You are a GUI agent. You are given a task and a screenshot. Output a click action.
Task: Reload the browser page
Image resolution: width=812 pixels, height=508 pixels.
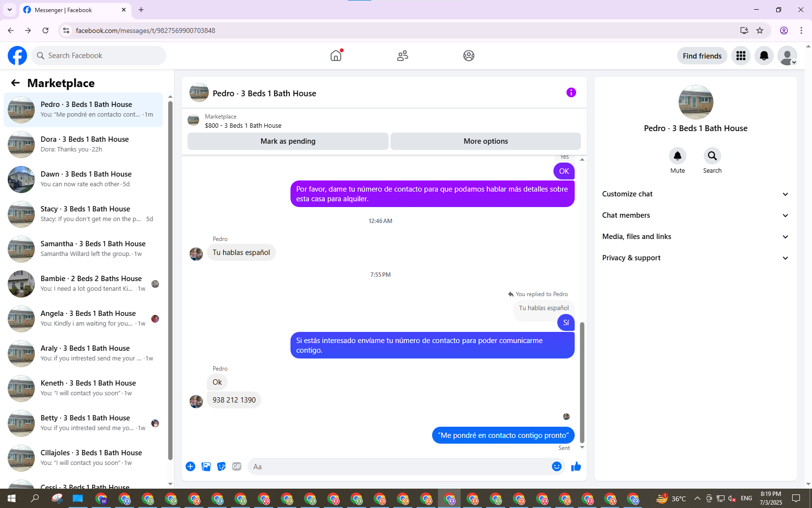coord(45,30)
